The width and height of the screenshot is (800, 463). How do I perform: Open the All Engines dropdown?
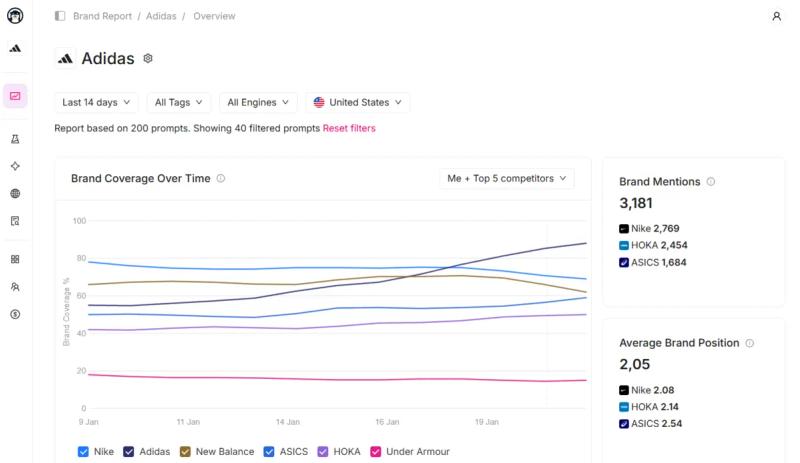258,103
